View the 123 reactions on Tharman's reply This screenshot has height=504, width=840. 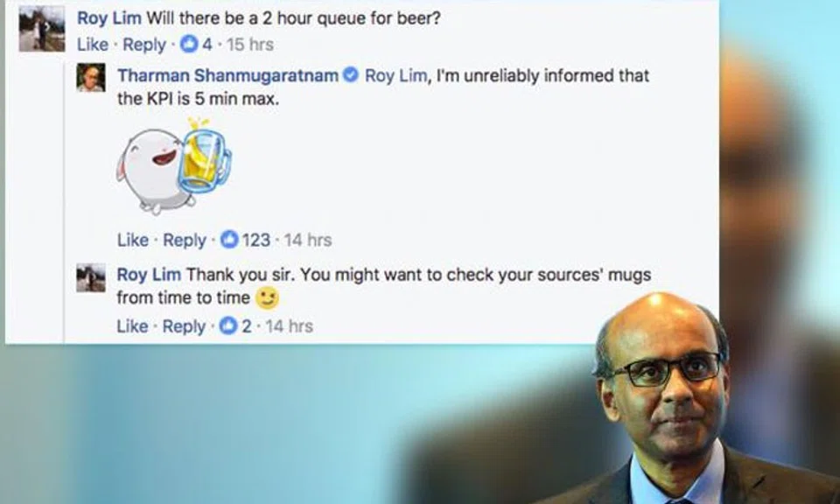[x=245, y=240]
